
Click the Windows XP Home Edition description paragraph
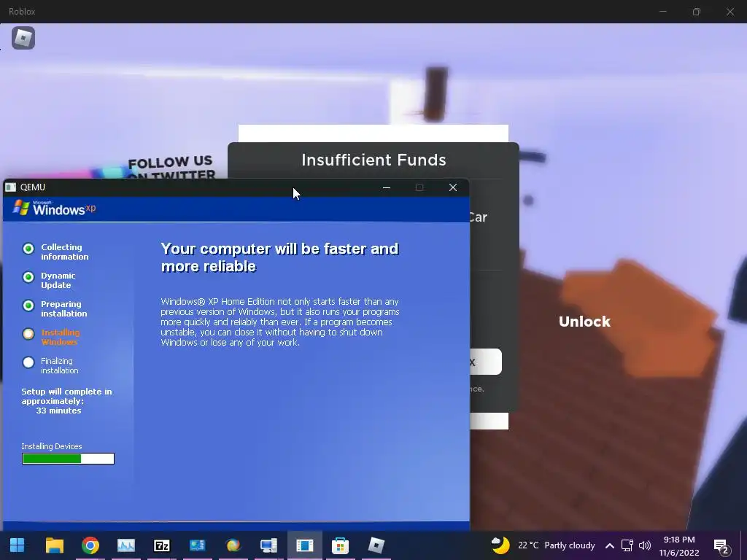(279, 322)
